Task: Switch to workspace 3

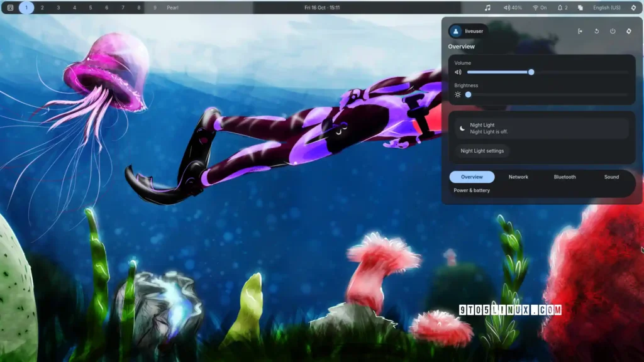Action: pos(58,8)
